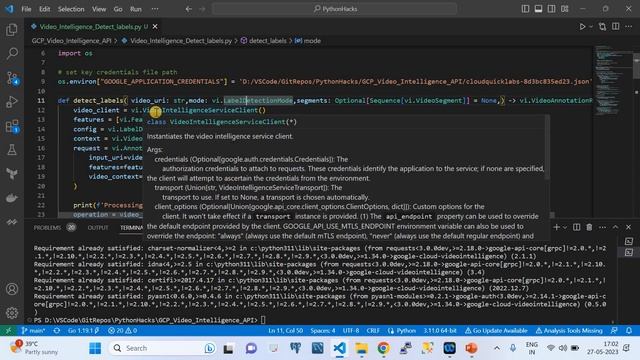640x360 pixels.
Task: Open the Edit menu
Action: pyautogui.click(x=44, y=9)
